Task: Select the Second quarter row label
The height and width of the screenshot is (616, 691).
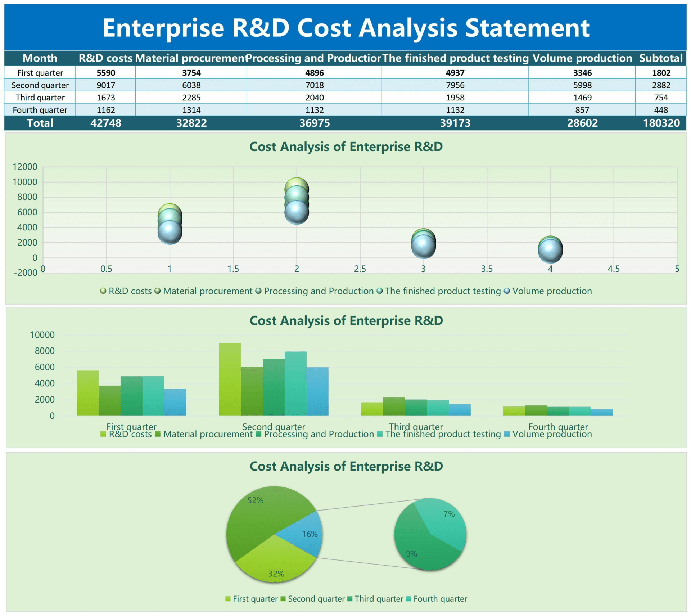Action: [x=40, y=85]
